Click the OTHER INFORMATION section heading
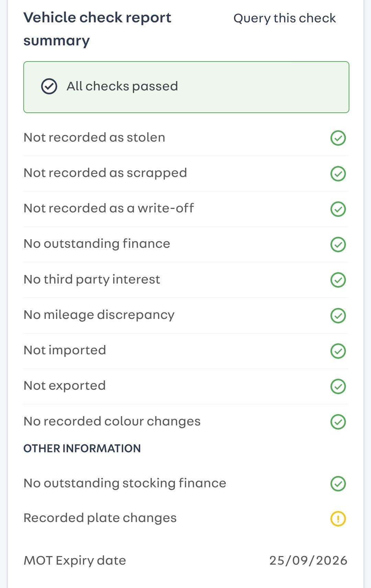 pyautogui.click(x=82, y=448)
